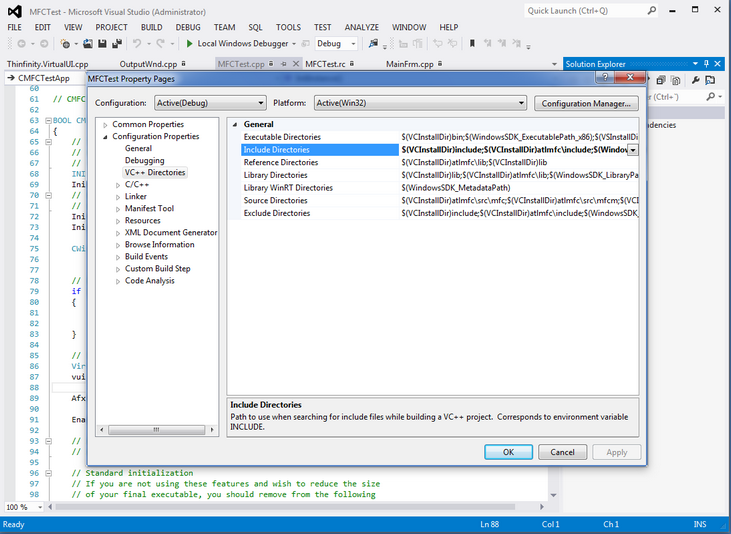The width and height of the screenshot is (731, 534).
Task: Click the Save All toolbar icon
Action: tap(117, 44)
